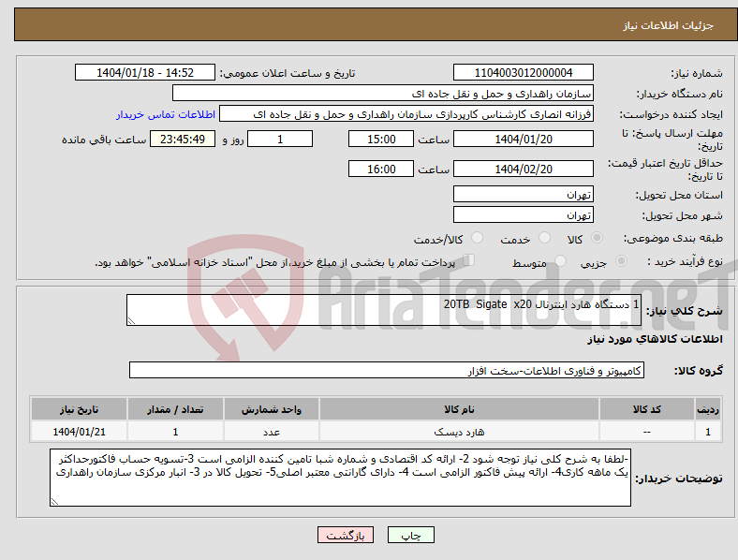Click the عدد unit cell
Viewport: 738px width, 560px height.
pyautogui.click(x=272, y=432)
